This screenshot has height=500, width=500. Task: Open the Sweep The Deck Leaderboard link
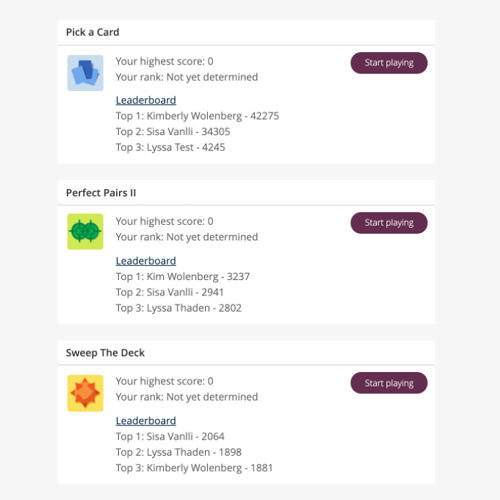pyautogui.click(x=146, y=421)
